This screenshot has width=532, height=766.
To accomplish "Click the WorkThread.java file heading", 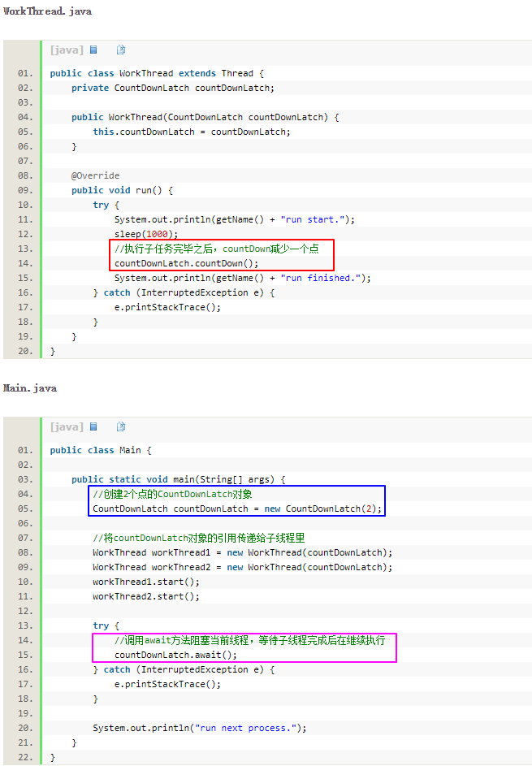I will (47, 11).
